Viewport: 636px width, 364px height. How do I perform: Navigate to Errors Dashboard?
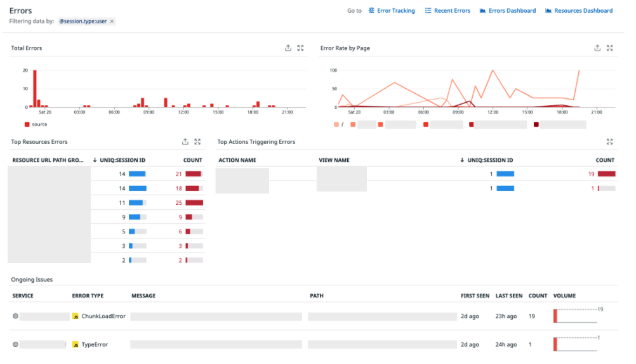508,11
